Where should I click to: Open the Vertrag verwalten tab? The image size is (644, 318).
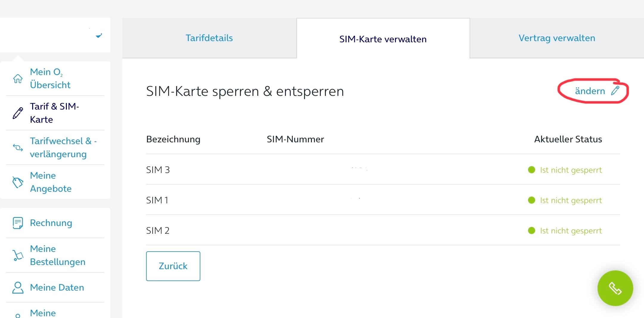(557, 38)
